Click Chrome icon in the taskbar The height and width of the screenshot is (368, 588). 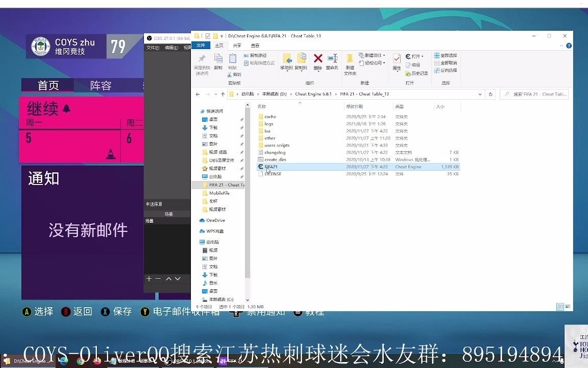(81, 361)
